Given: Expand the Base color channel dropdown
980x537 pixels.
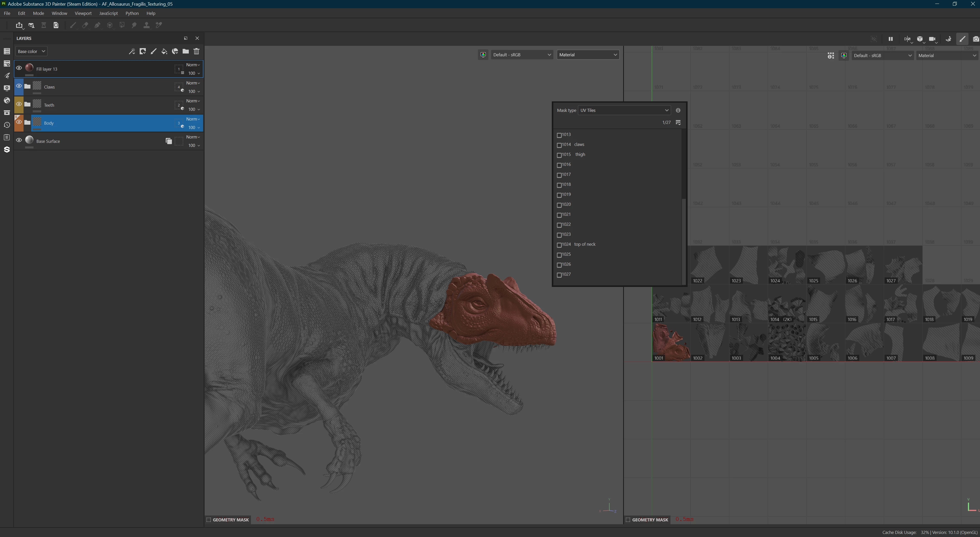Looking at the screenshot, I should click(x=31, y=51).
